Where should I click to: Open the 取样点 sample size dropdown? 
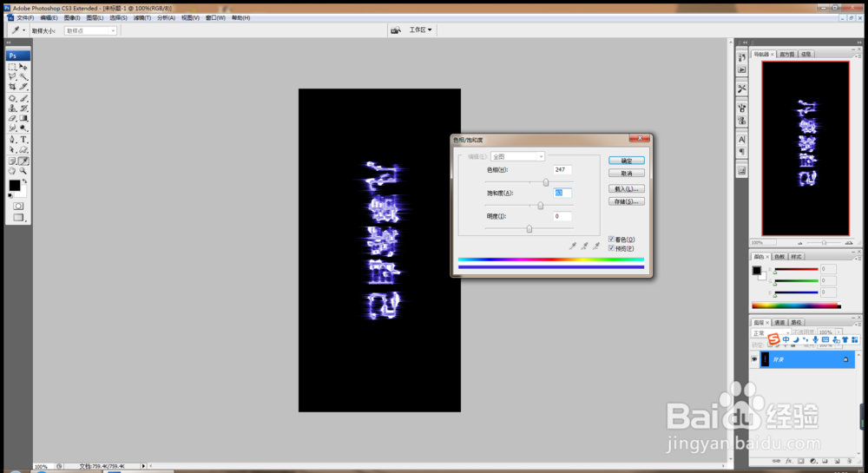[91, 31]
